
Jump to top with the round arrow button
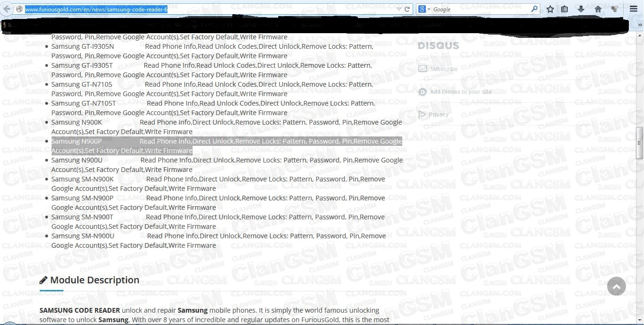(617, 286)
